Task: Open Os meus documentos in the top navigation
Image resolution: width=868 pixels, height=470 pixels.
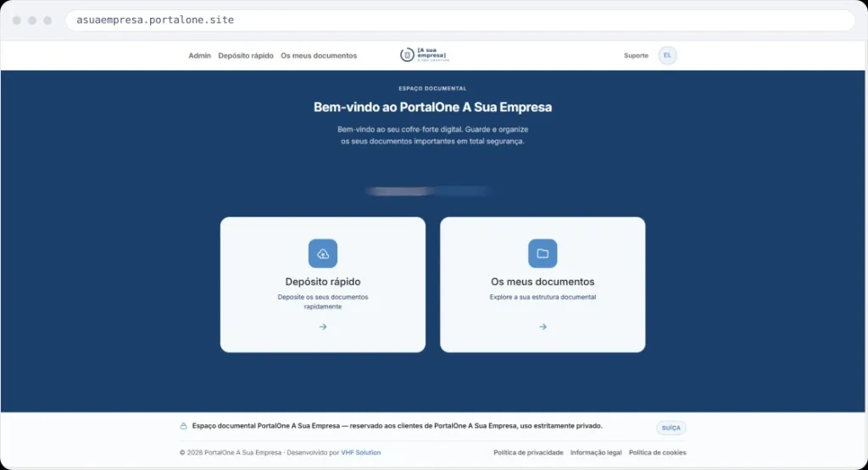Action: point(319,55)
